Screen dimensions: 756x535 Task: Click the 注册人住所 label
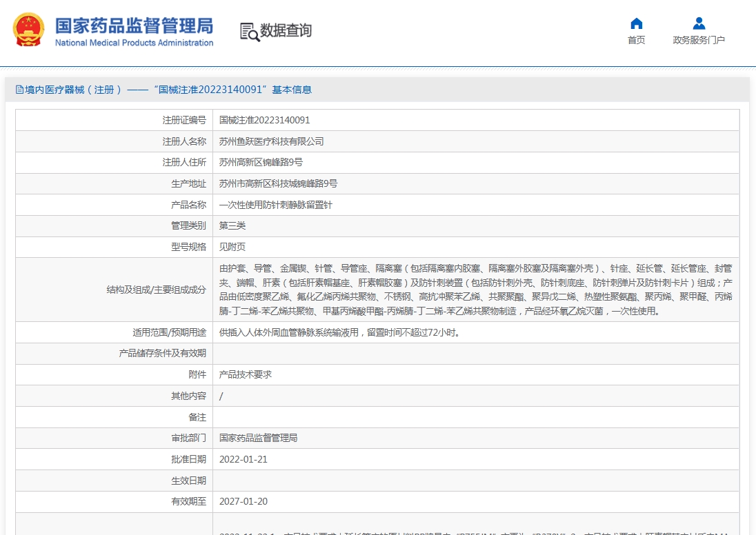tap(184, 163)
